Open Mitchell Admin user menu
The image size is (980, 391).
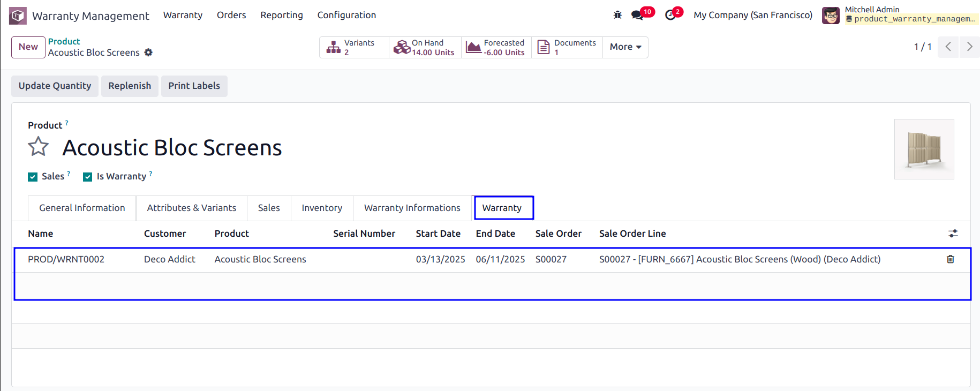900,15
